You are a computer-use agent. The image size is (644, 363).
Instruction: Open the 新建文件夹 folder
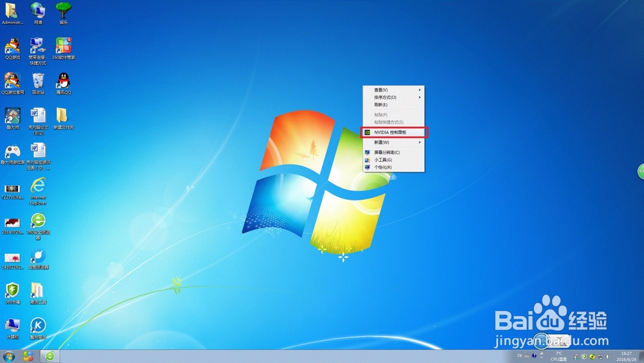coord(63,119)
